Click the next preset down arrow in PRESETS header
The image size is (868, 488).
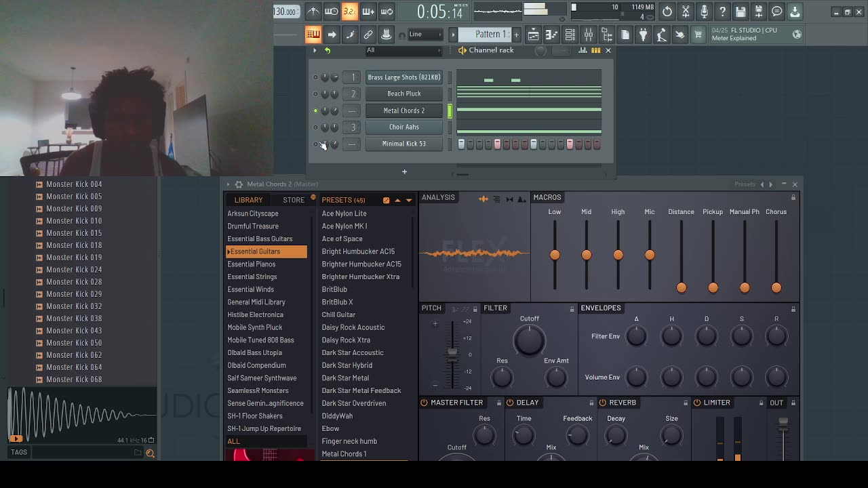[x=409, y=200]
